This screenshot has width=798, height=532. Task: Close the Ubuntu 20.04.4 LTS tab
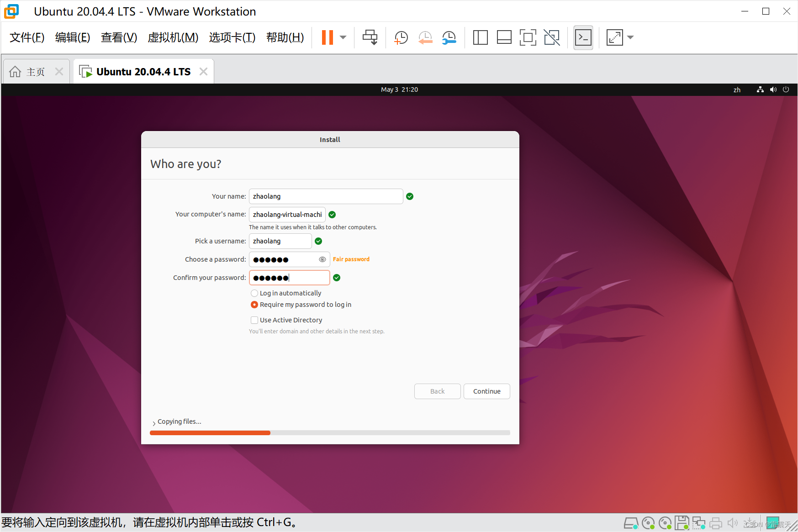[x=204, y=72]
